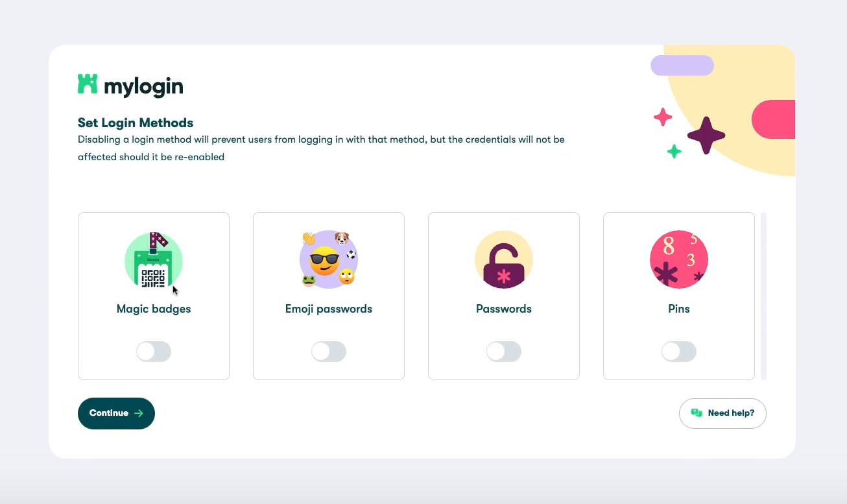This screenshot has height=504, width=847.
Task: Toggle the Passwords login method on
Action: (x=504, y=352)
